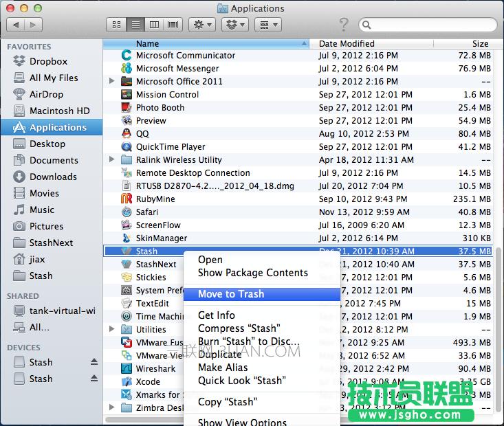Screen dimensions: 504x426
Task: Select the Photo Booth app icon
Action: [x=127, y=107]
